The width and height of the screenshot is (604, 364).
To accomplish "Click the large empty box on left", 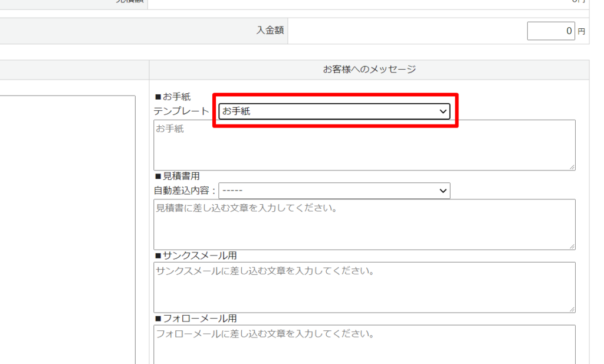I will [x=67, y=230].
